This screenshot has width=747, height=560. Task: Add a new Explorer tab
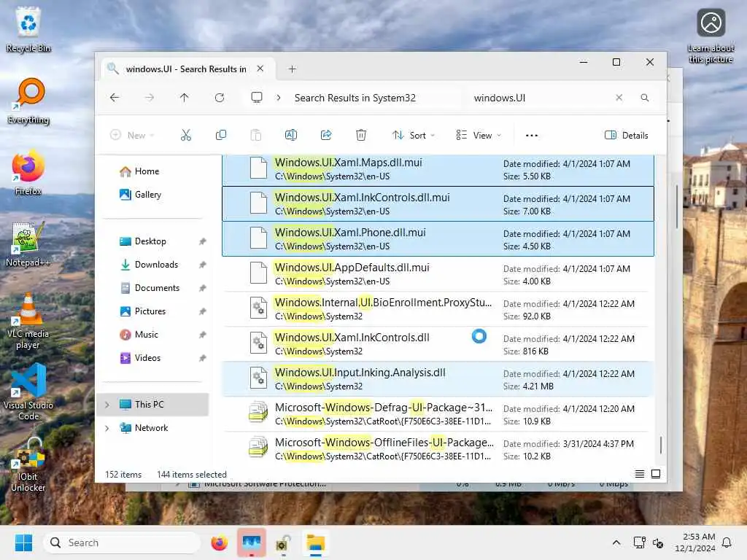coord(293,69)
